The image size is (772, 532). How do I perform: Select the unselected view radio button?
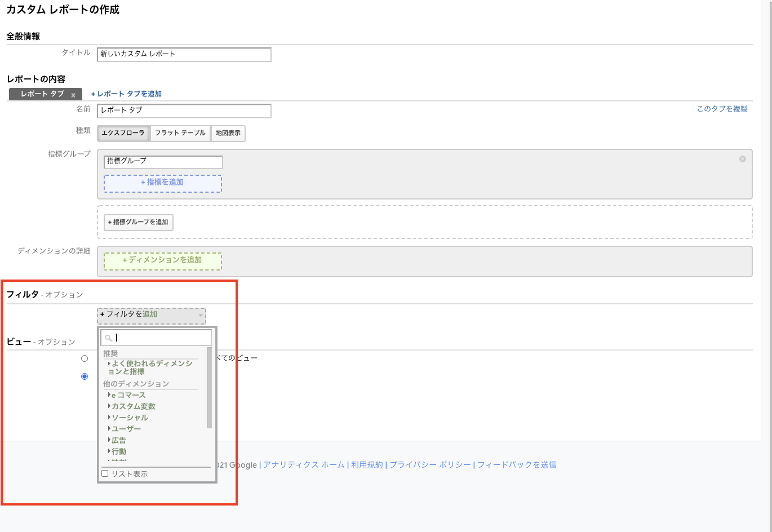85,358
